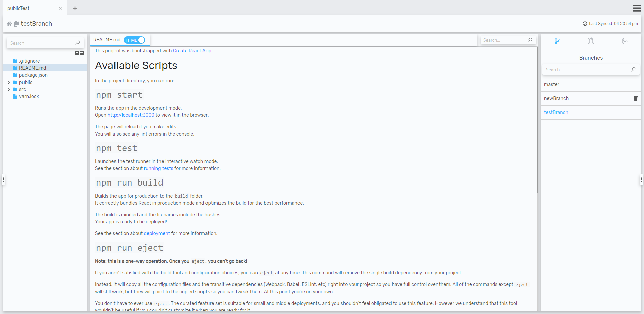Screen dimensions: 644x314
Task: Click the 'npm run build' heading
Action: coord(130,183)
